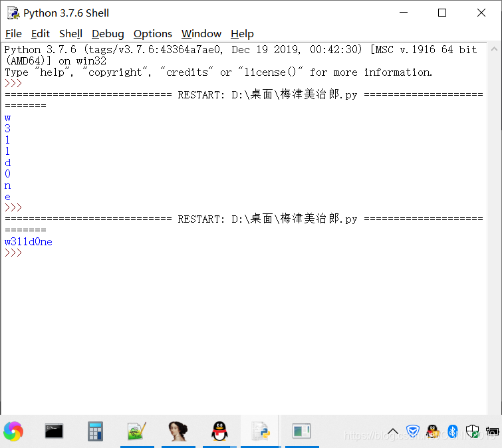Click the 'Type help, copyright' line
Viewport: 502px width, 448px height.
pos(218,72)
